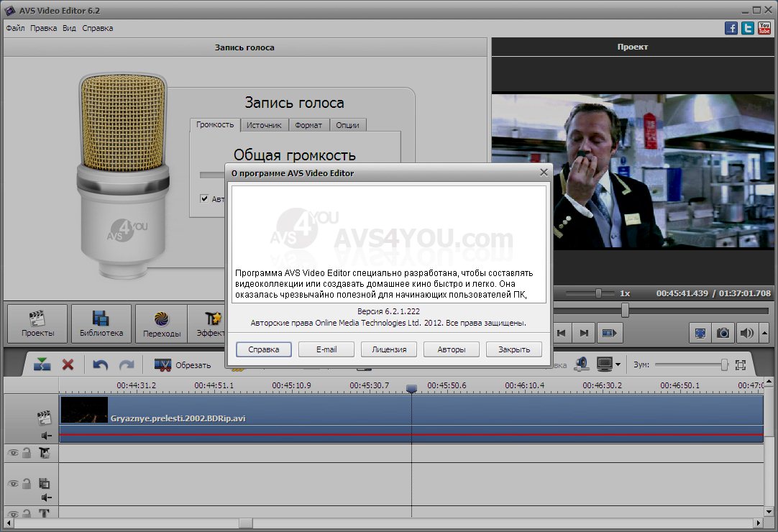778x532 pixels.
Task: Open the Правка menu
Action: coord(43,28)
